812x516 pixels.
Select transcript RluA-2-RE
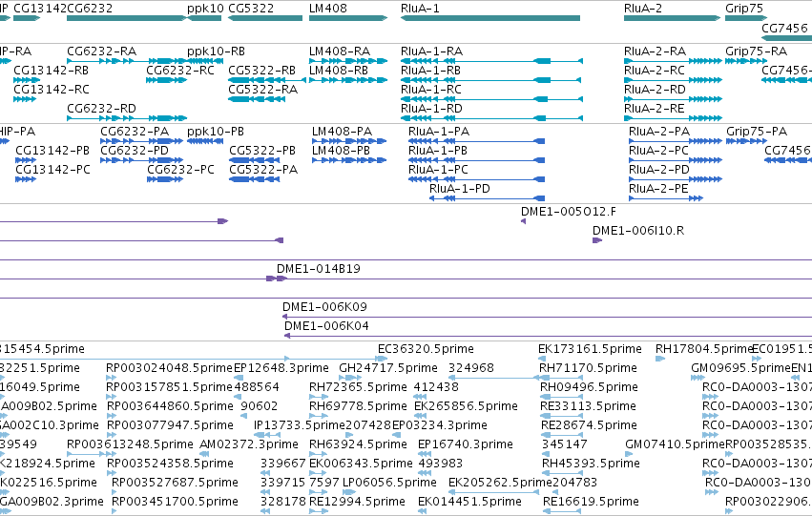coord(673,118)
